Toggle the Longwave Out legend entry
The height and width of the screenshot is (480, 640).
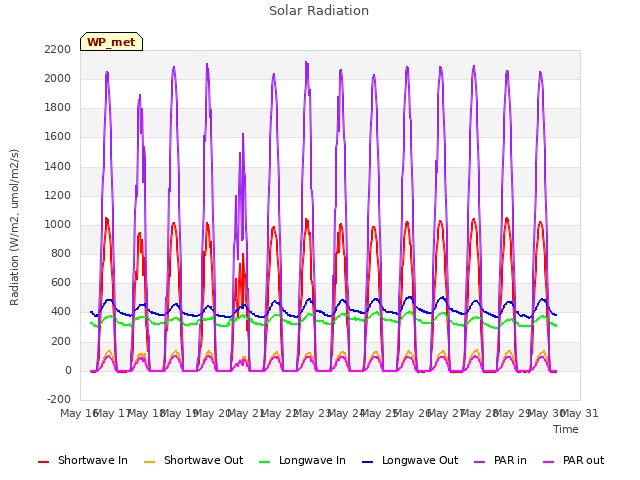click(410, 460)
